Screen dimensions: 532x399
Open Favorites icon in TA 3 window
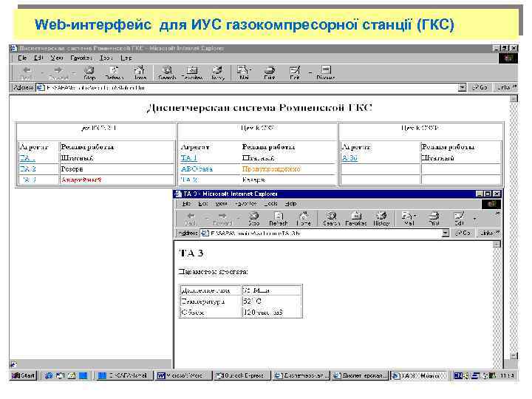[x=356, y=219]
